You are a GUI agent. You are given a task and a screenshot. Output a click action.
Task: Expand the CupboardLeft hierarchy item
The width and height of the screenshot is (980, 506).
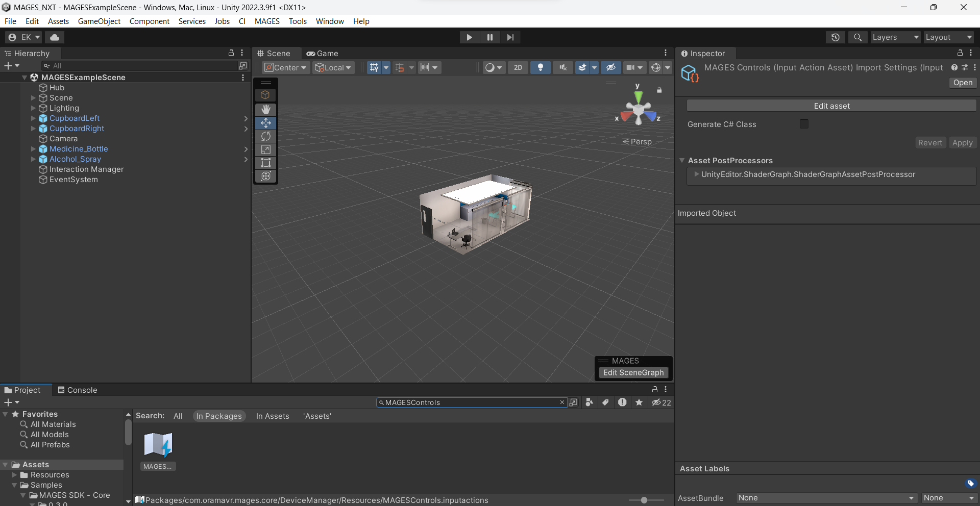(x=34, y=118)
